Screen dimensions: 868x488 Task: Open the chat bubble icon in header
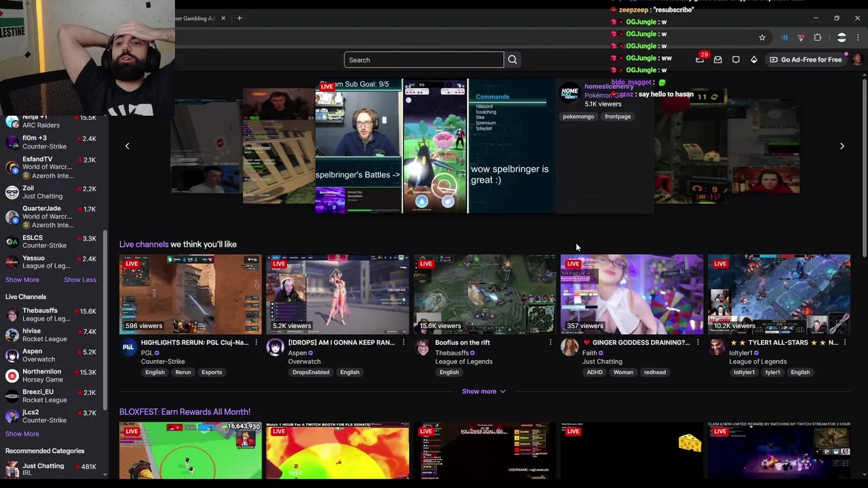(x=736, y=60)
